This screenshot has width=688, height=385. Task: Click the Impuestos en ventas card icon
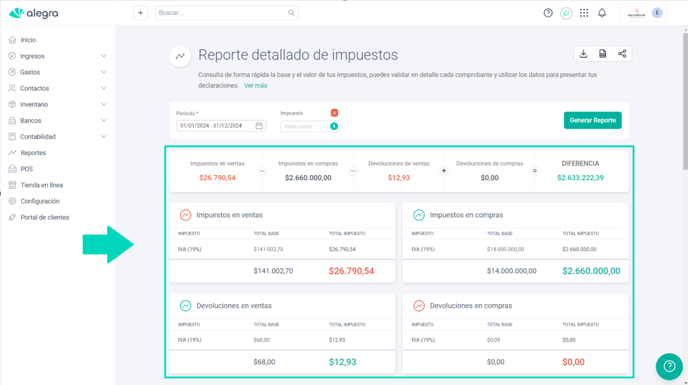pyautogui.click(x=185, y=215)
